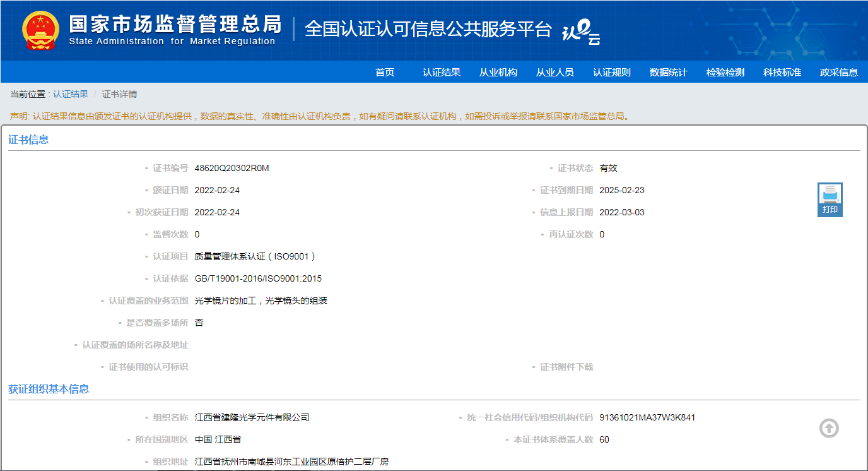Click the scroll-to-top arrow icon
Screen dimensions: 868x471
point(829,428)
